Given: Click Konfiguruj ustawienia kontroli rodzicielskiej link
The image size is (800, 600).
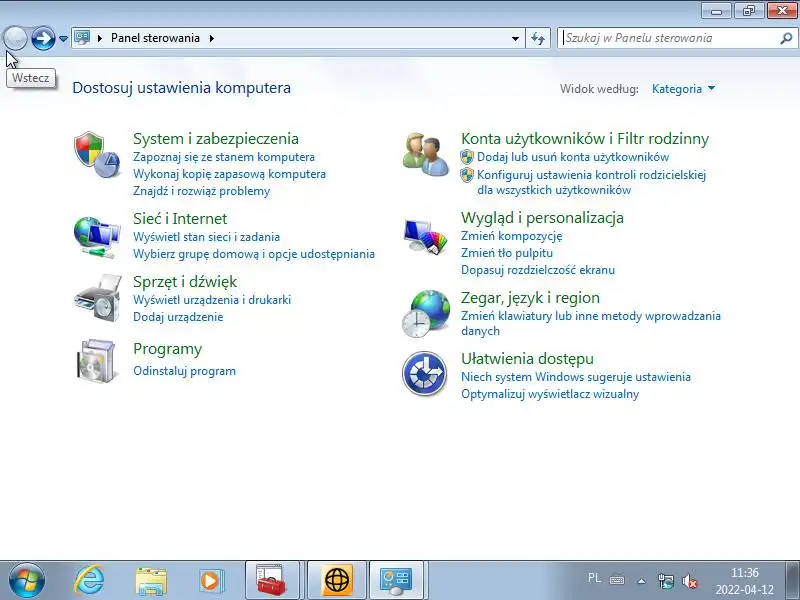Looking at the screenshot, I should pos(591,182).
